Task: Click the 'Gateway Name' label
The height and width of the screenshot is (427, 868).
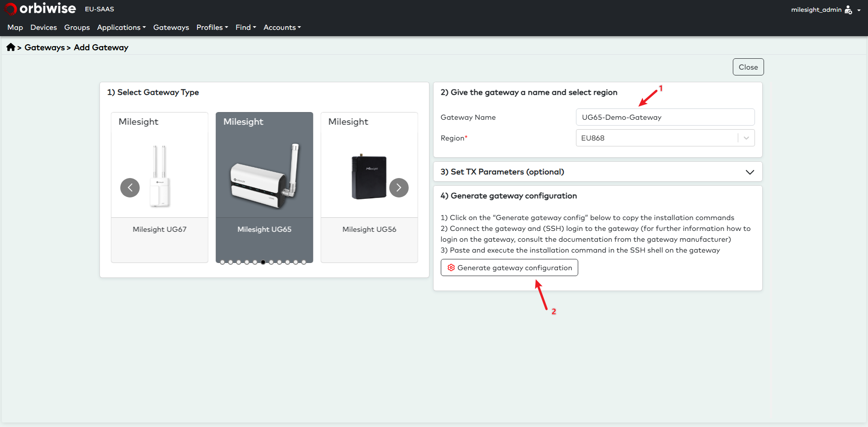Action: [468, 117]
